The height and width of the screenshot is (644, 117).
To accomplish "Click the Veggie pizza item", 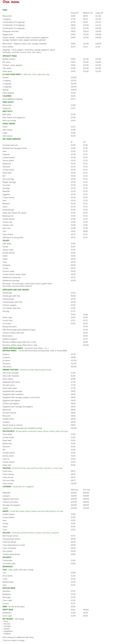I will (x=8, y=34).
